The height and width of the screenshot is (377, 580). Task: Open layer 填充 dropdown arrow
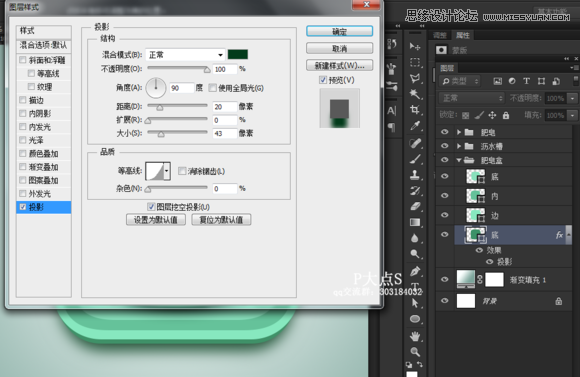573,115
